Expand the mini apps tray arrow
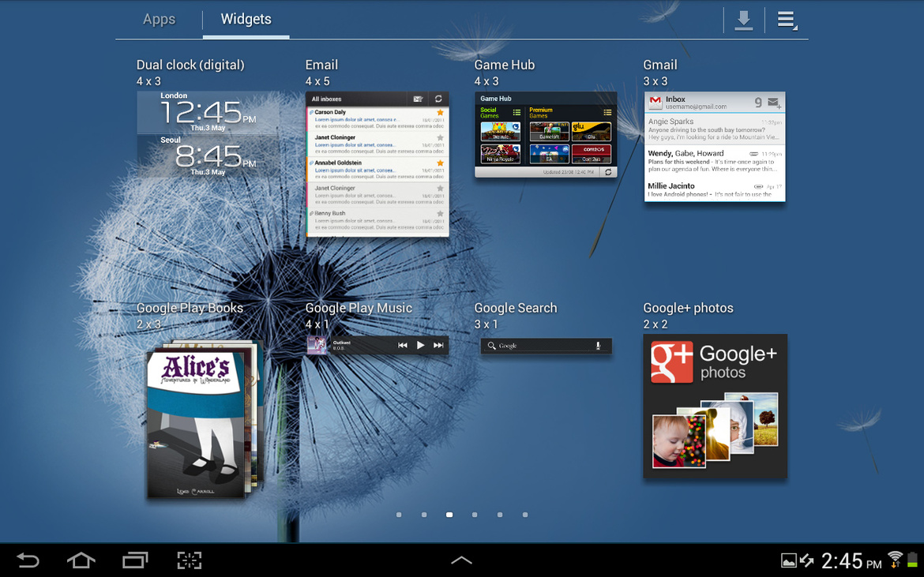 461,560
